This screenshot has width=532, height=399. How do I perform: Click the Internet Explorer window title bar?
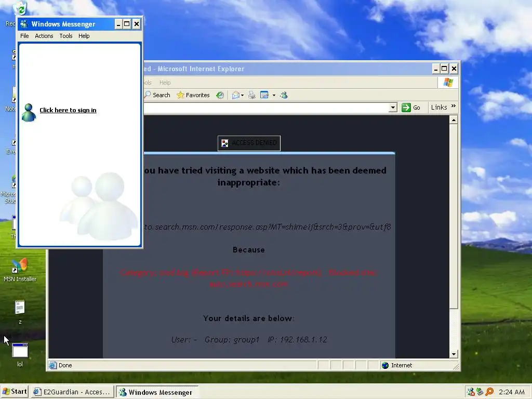287,69
